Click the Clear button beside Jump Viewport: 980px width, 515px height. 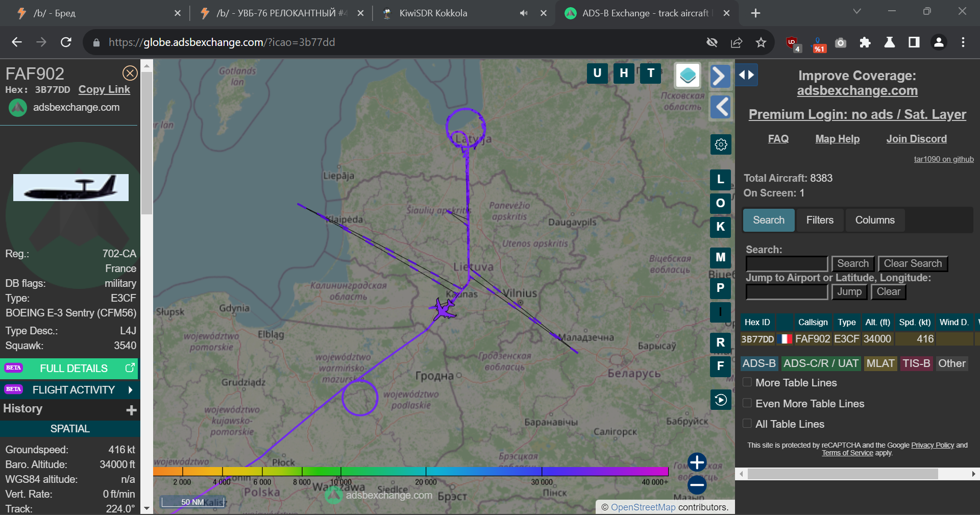pos(889,292)
